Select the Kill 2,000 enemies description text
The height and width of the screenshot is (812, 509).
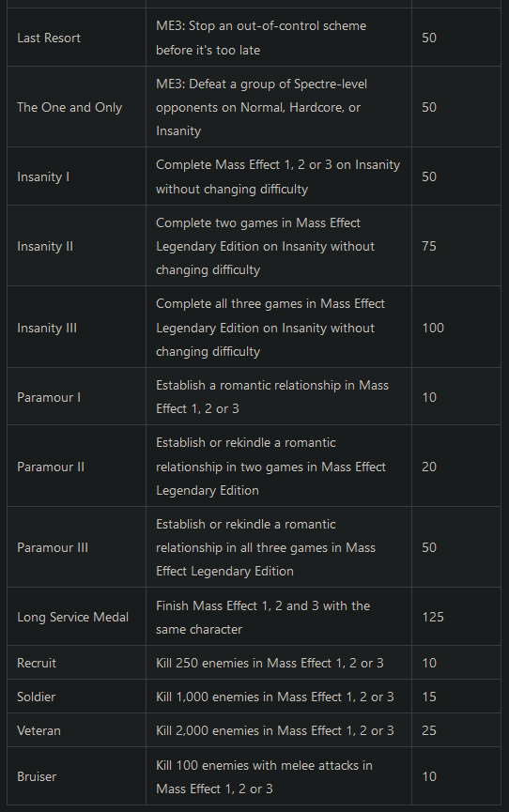(275, 730)
